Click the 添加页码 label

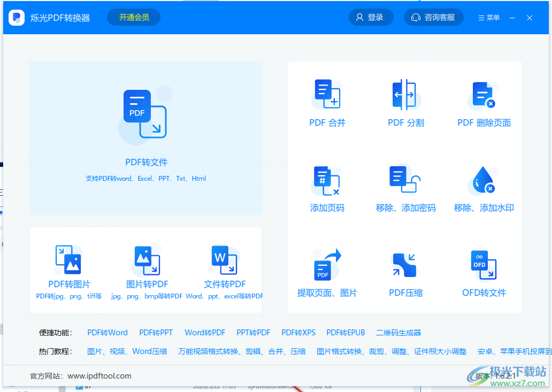(x=327, y=208)
